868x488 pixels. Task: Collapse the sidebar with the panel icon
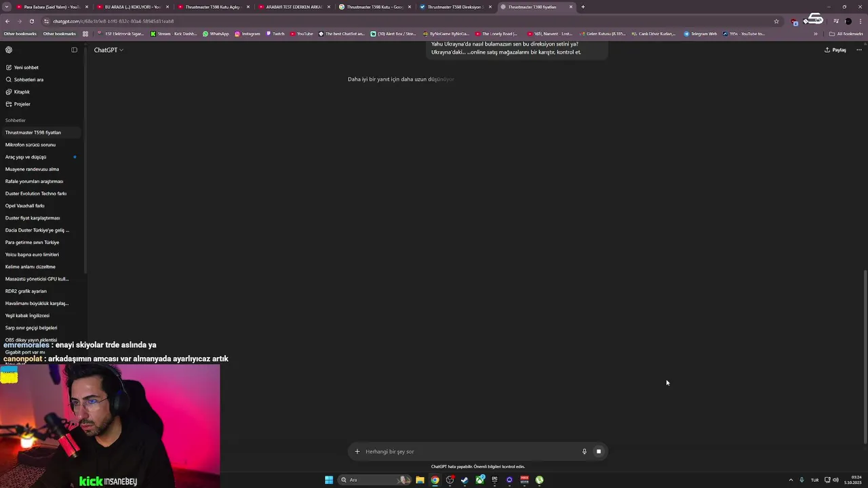(74, 49)
